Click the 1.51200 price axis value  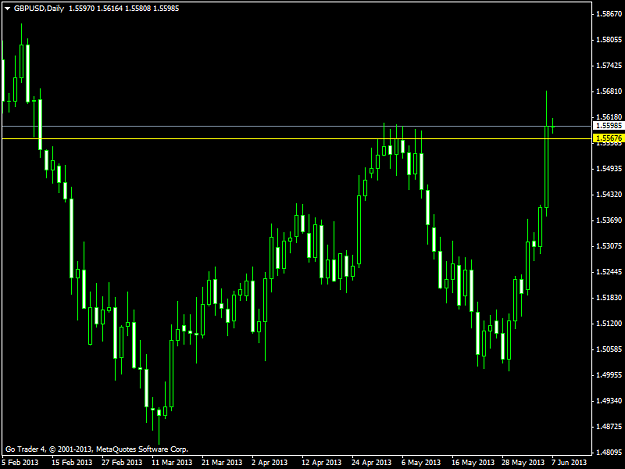pos(609,324)
